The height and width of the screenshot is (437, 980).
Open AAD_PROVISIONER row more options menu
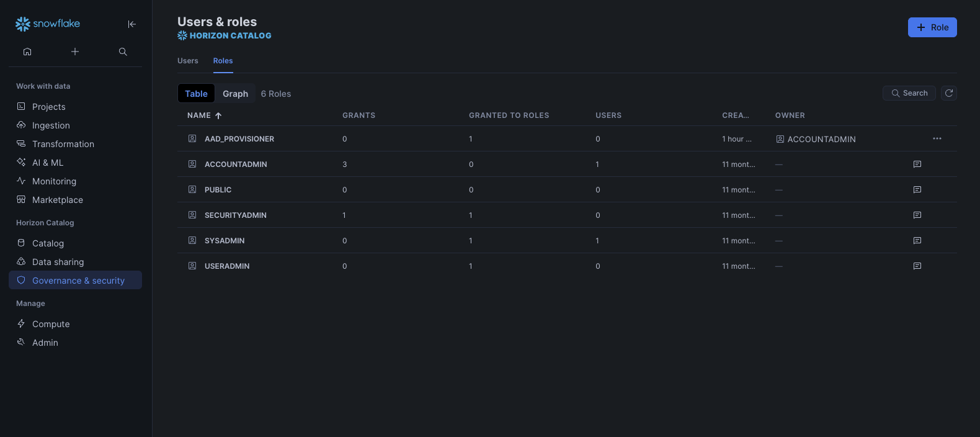[937, 138]
